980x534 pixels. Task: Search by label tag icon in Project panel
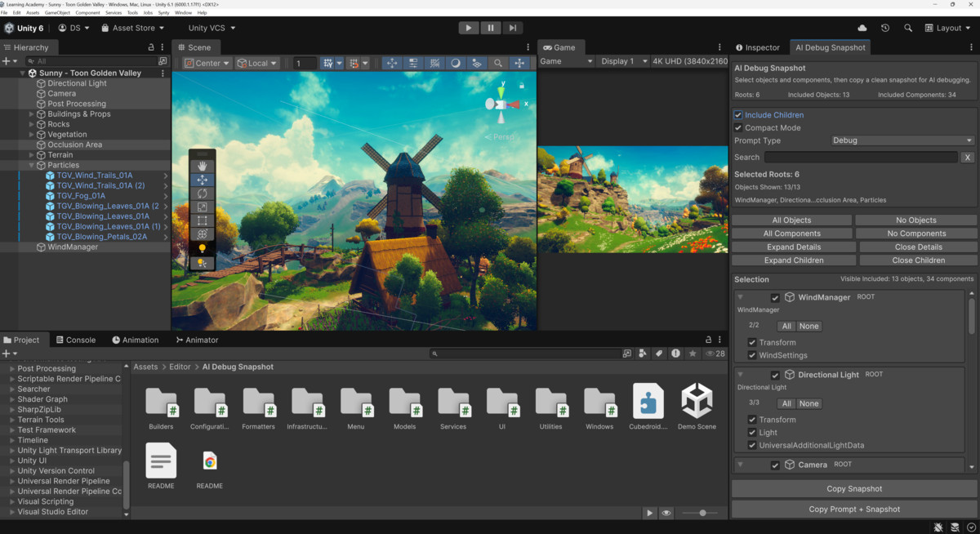(659, 354)
